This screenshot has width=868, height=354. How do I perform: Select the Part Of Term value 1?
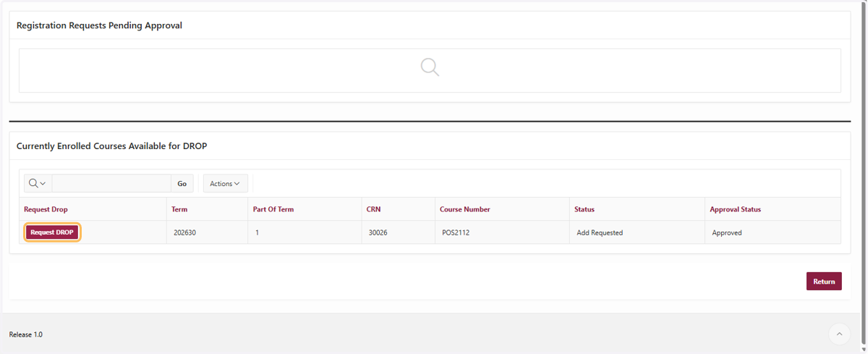coord(257,233)
